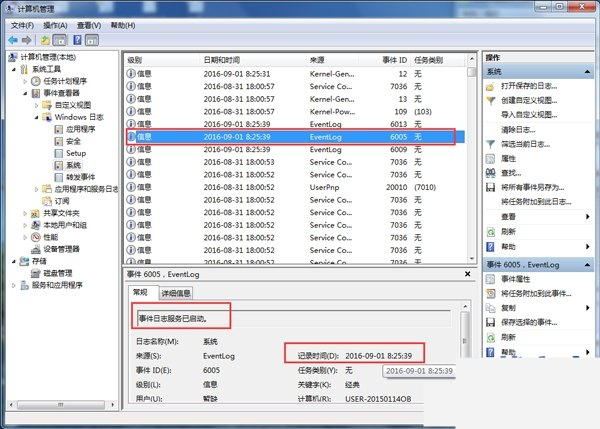Expand the 服务和应用程序 node arrow

[14, 285]
